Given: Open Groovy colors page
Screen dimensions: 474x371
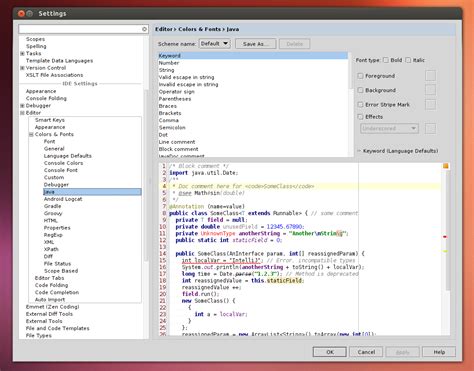Looking at the screenshot, I should point(53,213).
